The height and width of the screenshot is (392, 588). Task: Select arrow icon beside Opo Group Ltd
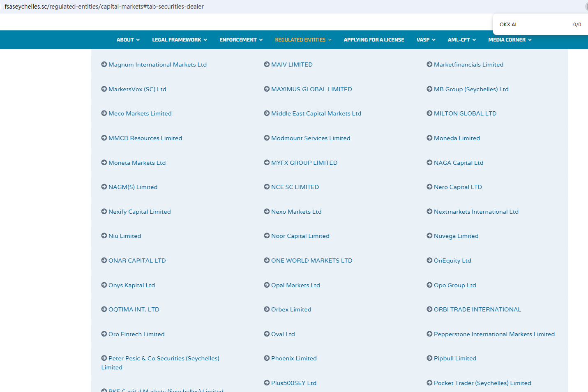point(429,285)
